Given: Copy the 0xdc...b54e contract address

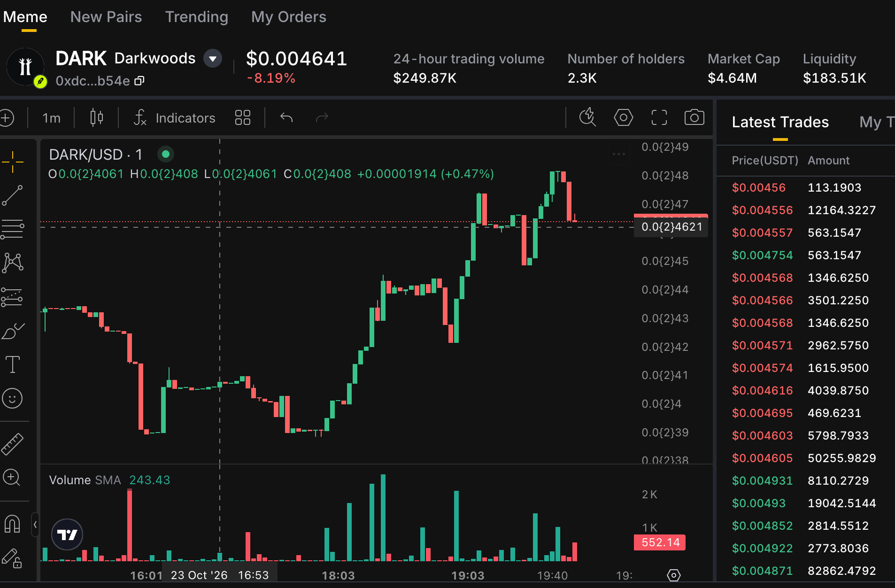Looking at the screenshot, I should (x=139, y=81).
